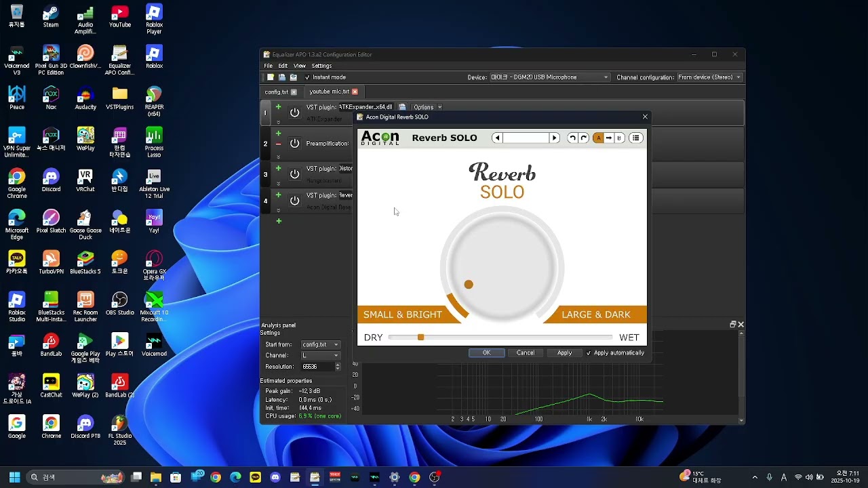Open the Settings menu

point(321,66)
